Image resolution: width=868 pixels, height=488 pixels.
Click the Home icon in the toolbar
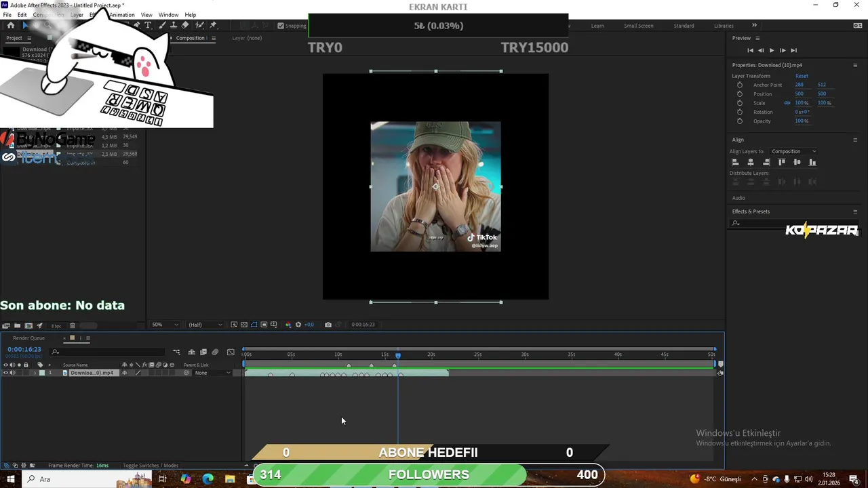pos(10,26)
